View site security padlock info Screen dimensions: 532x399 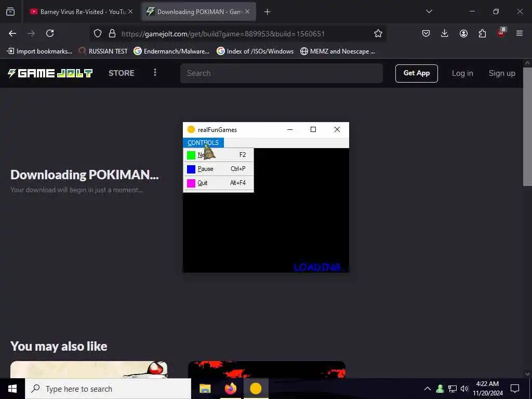[112, 33]
